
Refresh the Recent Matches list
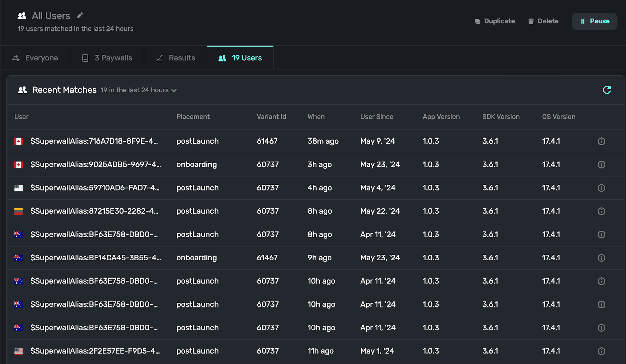click(x=607, y=90)
